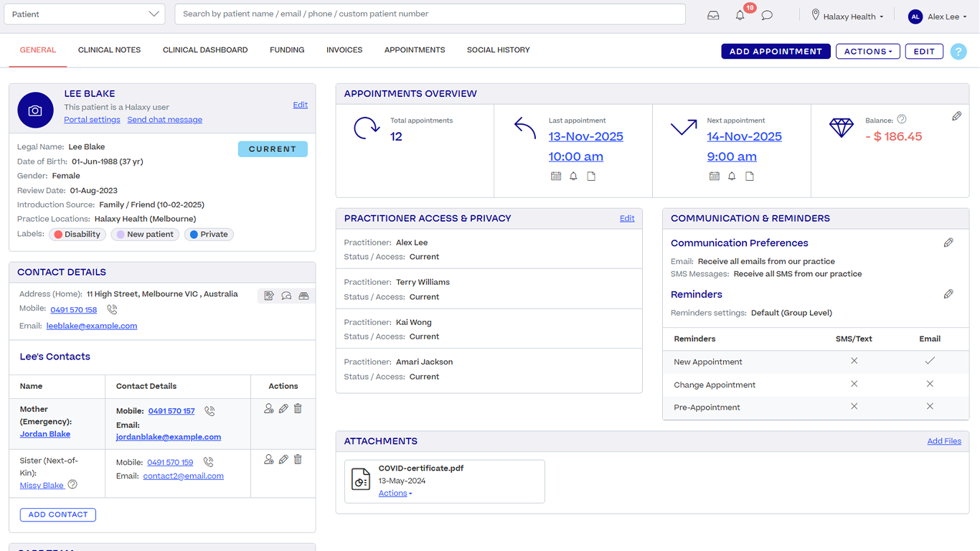This screenshot has width=980, height=551.
Task: Focus the patient search input field
Action: click(x=430, y=14)
